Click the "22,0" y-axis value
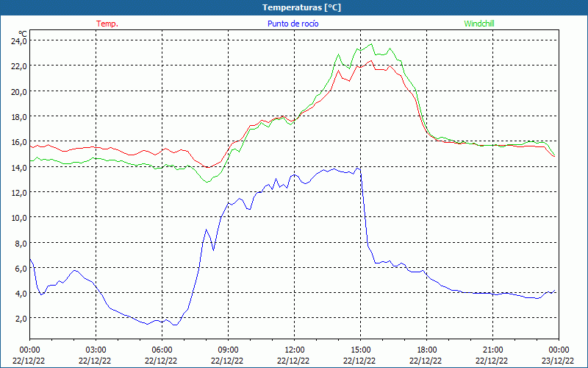588x368 pixels. [x=19, y=66]
